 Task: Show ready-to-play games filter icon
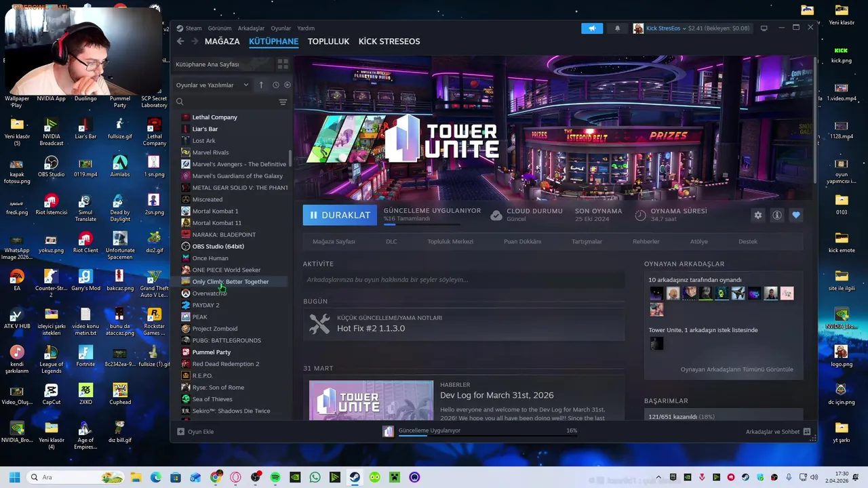pos(288,85)
